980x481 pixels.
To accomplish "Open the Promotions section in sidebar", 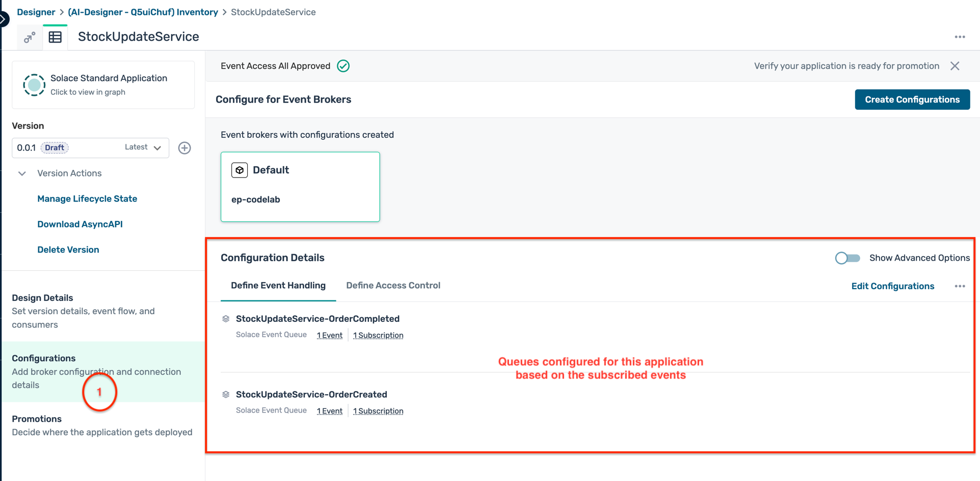I will pyautogui.click(x=37, y=419).
